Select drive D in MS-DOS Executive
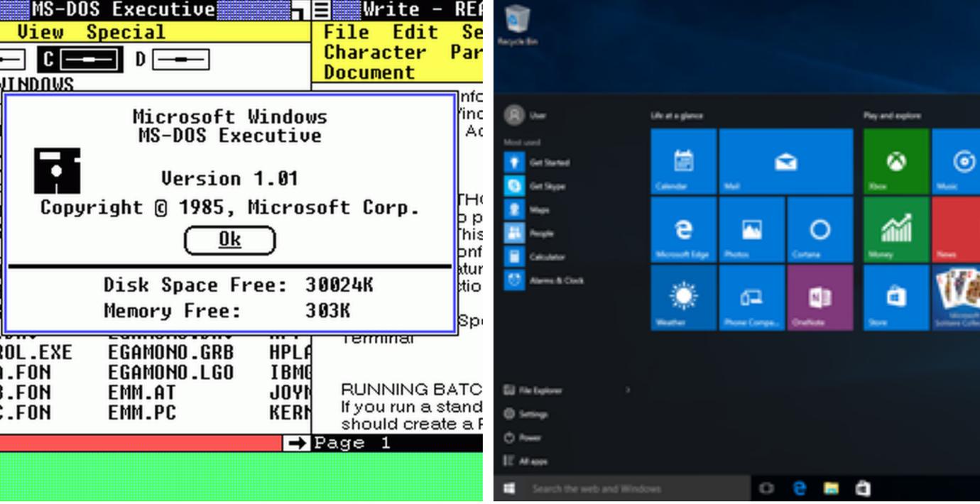The width and height of the screenshot is (980, 504). [x=173, y=60]
